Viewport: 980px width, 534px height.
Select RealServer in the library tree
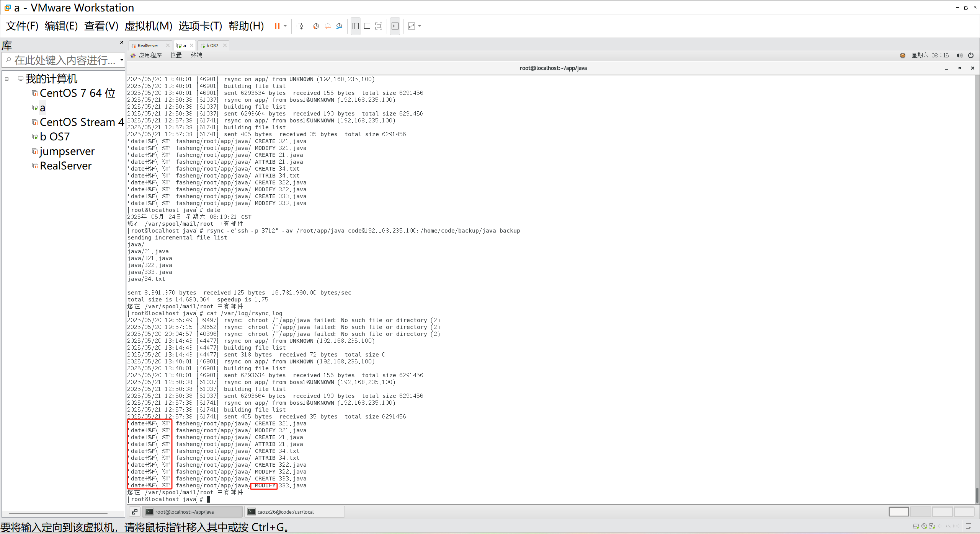click(x=65, y=166)
